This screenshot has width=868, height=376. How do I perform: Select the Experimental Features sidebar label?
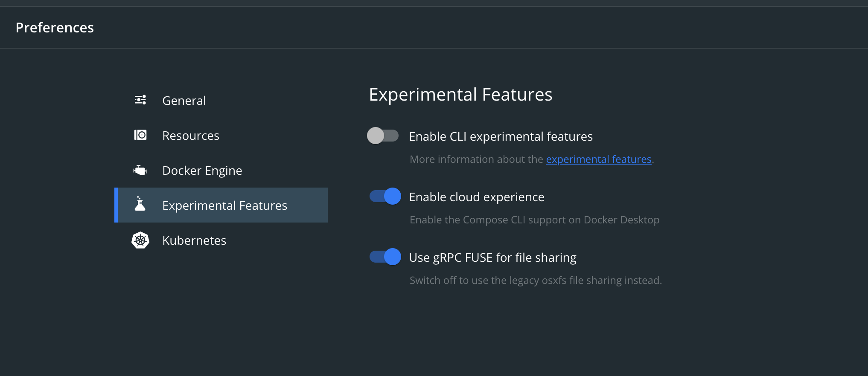[x=224, y=205]
